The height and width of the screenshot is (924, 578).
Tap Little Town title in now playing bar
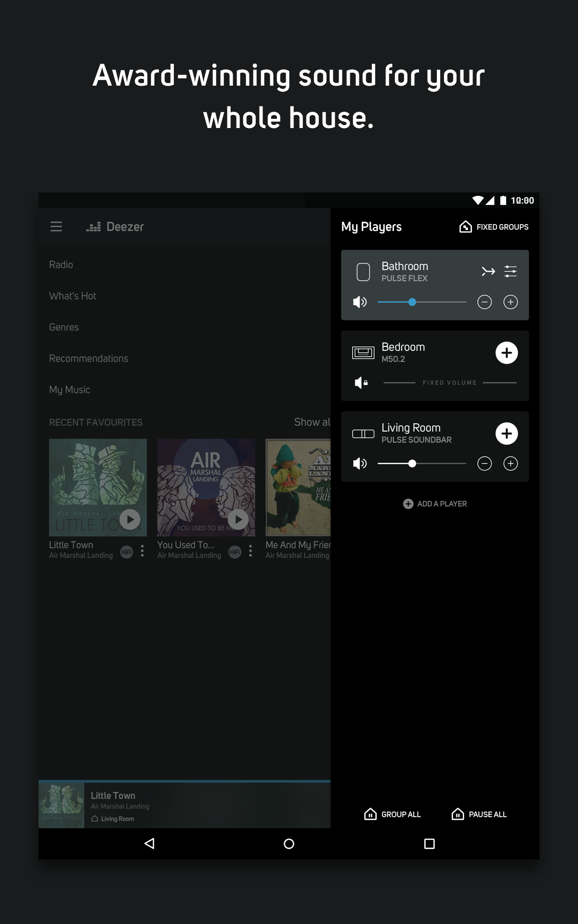pos(113,796)
